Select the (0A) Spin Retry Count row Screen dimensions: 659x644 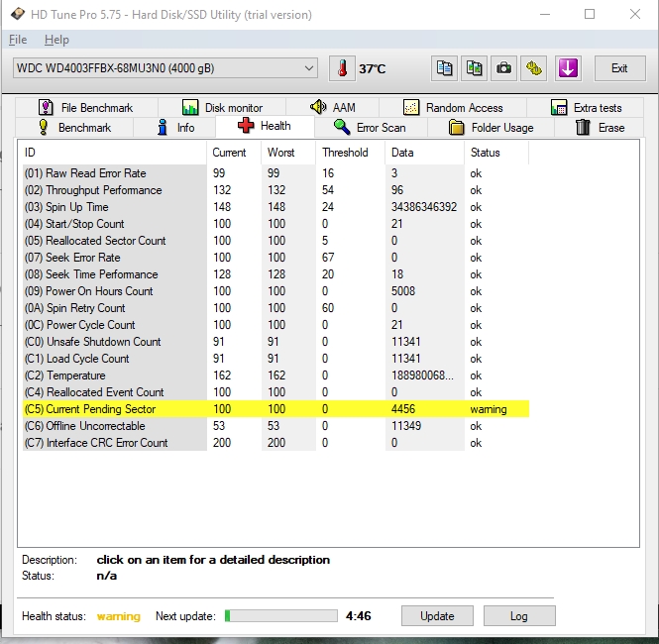click(x=275, y=308)
